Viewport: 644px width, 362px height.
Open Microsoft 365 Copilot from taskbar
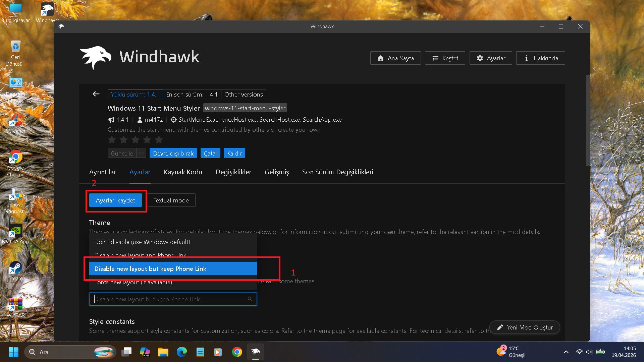(x=145, y=352)
